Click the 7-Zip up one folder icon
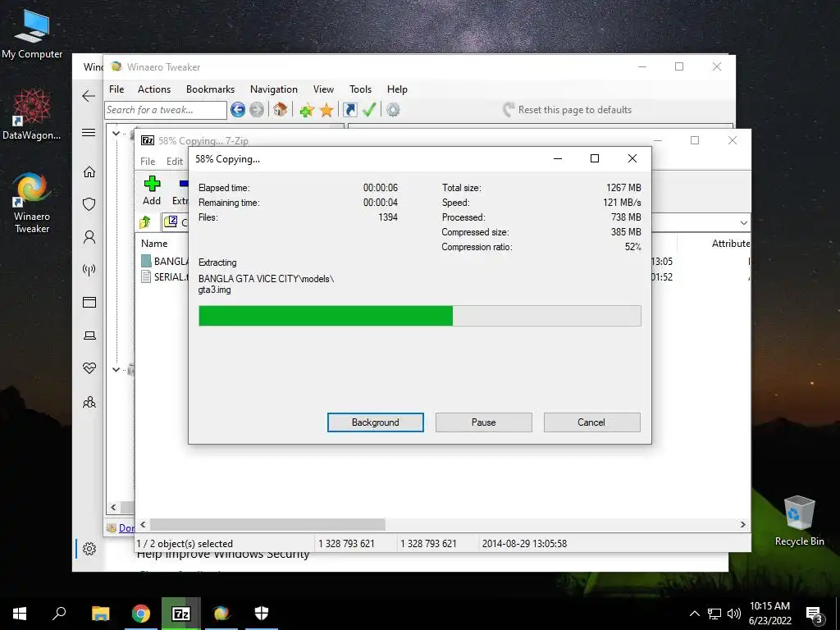Screen dimensions: 840x630 [145, 221]
